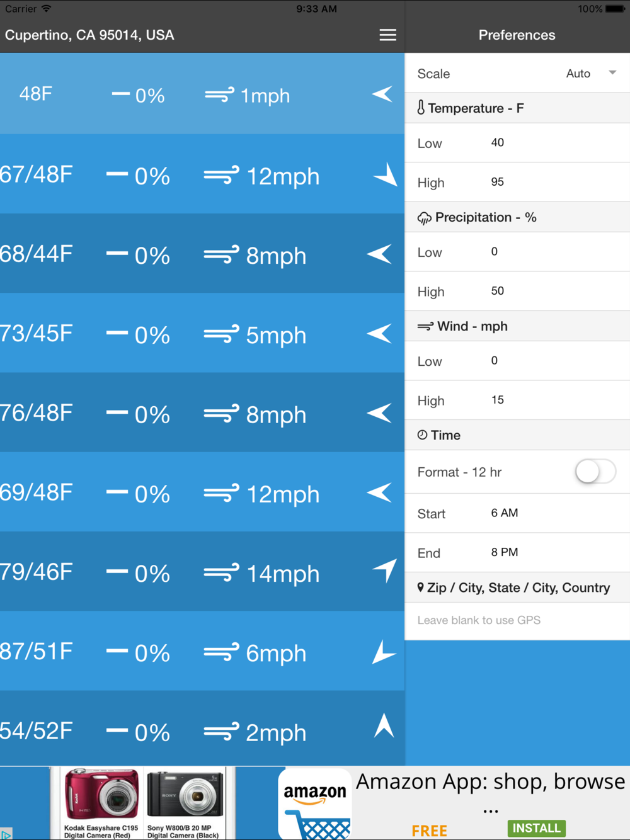This screenshot has width=630, height=840.
Task: Select the End time 8 PM field
Action: coord(517,552)
